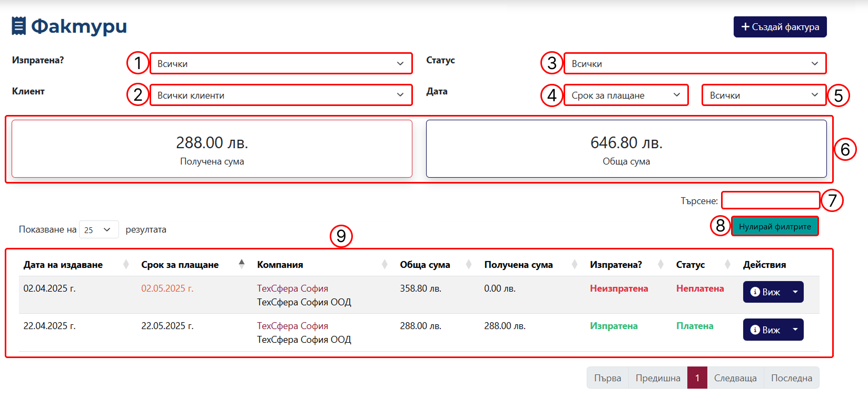Expand Виж dropdown arrow for Неплатена invoice

pos(795,292)
